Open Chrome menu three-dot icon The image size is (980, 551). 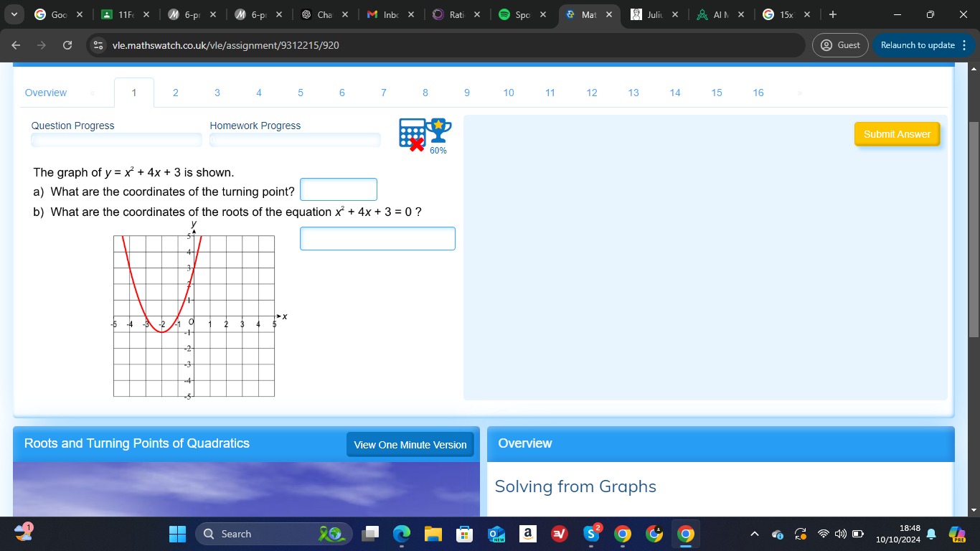(964, 45)
